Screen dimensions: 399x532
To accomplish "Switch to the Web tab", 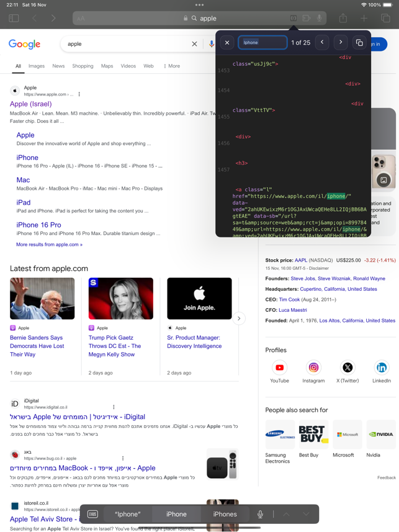I will coord(148,66).
